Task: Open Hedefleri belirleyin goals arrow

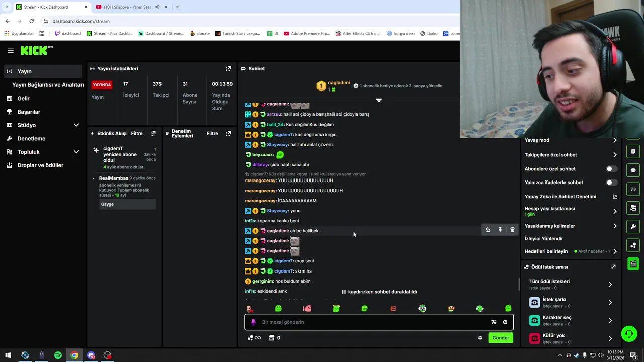Action: click(615, 251)
